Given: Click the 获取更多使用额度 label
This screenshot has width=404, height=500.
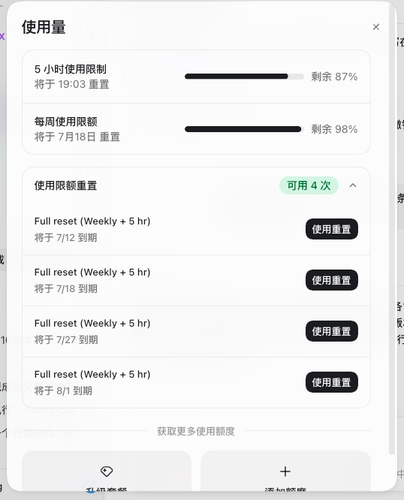Looking at the screenshot, I should [196, 431].
